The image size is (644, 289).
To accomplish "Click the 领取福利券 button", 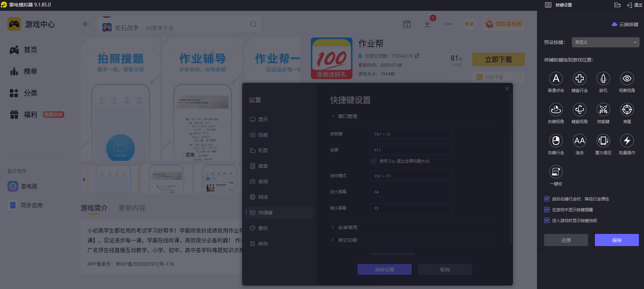I will pyautogui.click(x=503, y=24).
